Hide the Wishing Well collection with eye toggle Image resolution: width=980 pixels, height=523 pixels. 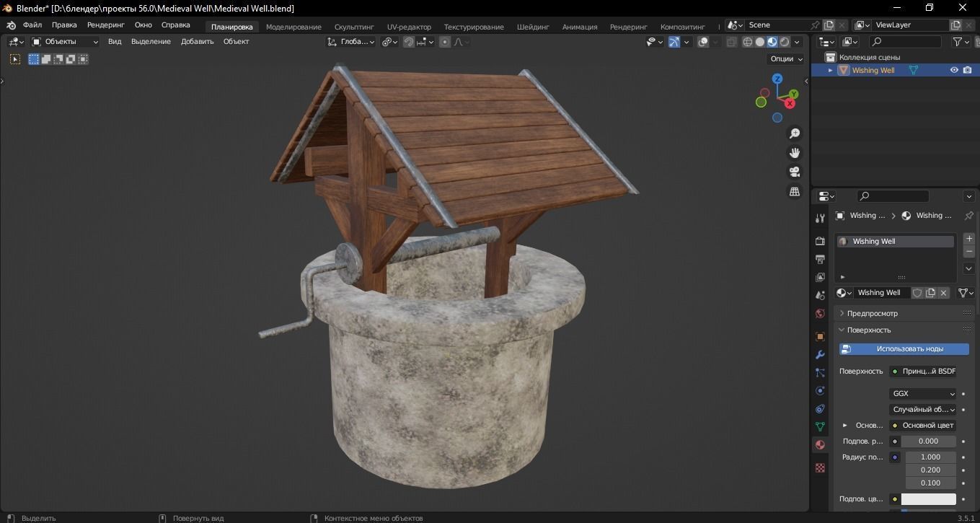point(954,70)
